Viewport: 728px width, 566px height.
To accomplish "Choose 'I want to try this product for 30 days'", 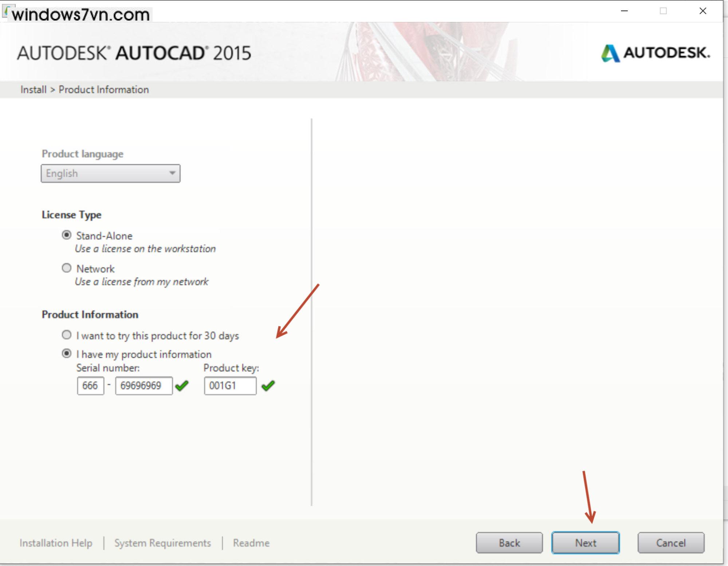I will coord(67,335).
